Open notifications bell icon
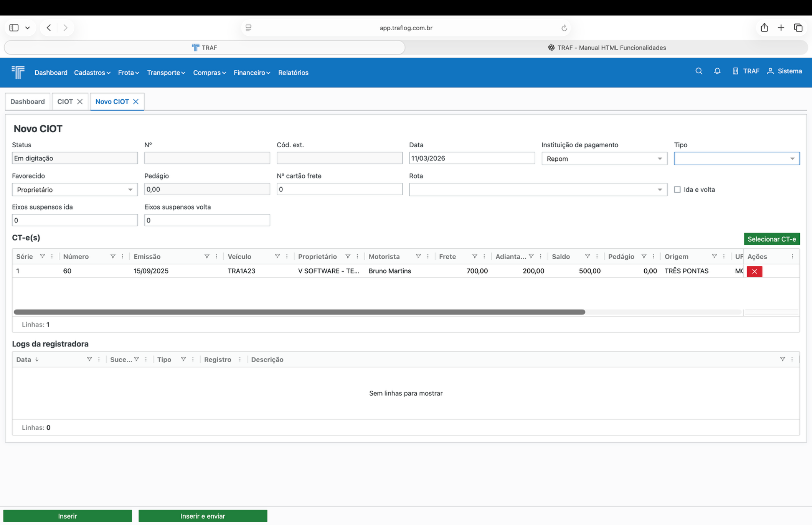This screenshot has width=812, height=525. tap(717, 71)
